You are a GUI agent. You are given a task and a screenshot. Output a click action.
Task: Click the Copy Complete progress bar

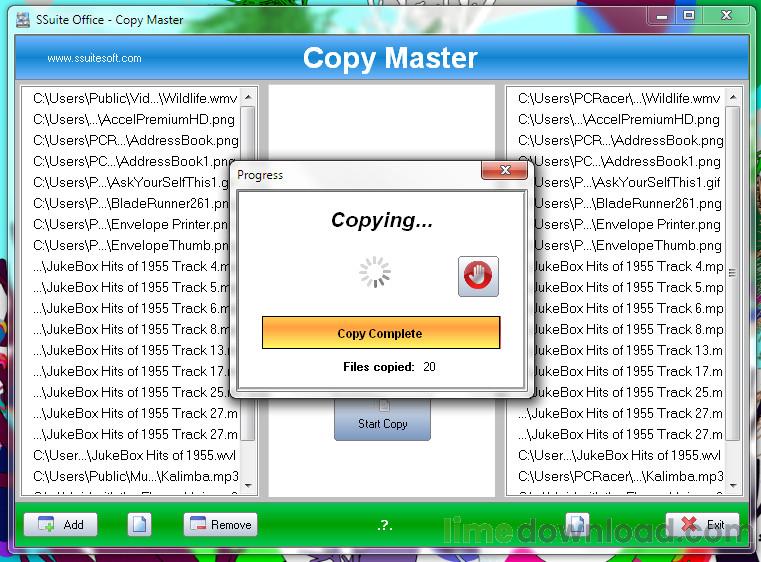pos(380,333)
